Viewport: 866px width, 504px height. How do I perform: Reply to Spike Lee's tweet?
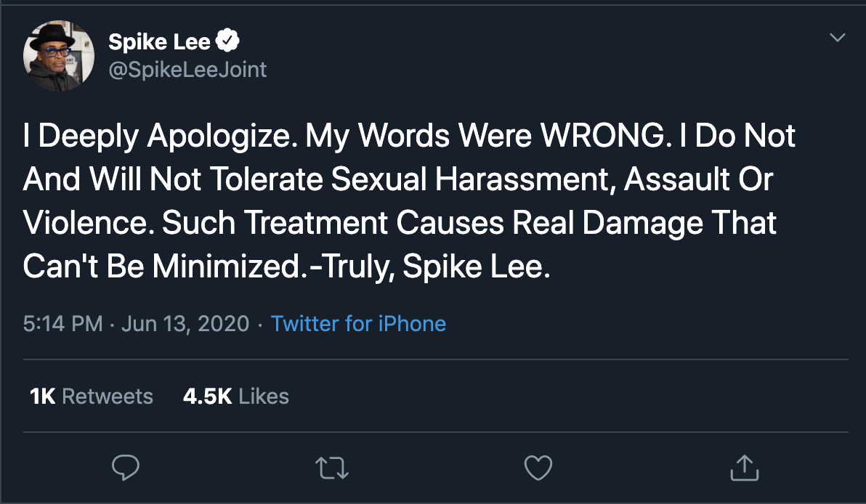click(x=126, y=468)
